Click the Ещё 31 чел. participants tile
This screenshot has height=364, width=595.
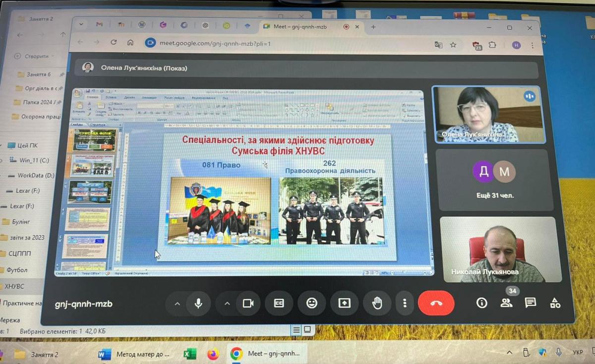pos(494,180)
